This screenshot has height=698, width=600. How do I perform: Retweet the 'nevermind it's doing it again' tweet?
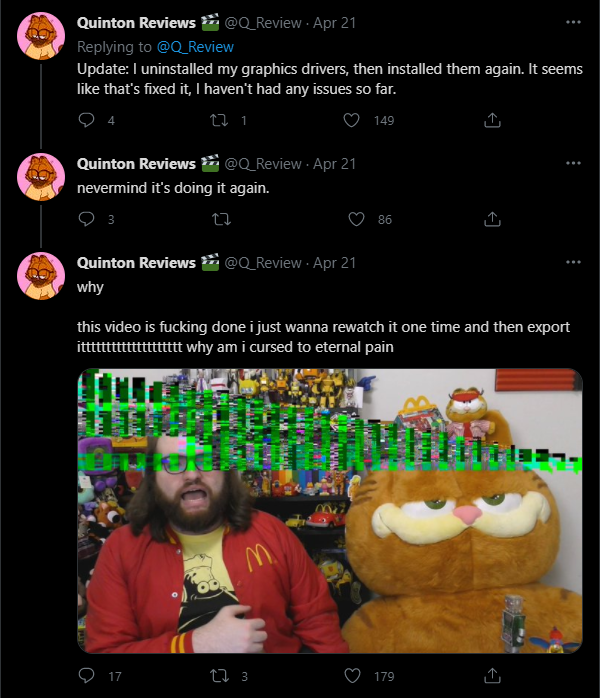coord(221,219)
